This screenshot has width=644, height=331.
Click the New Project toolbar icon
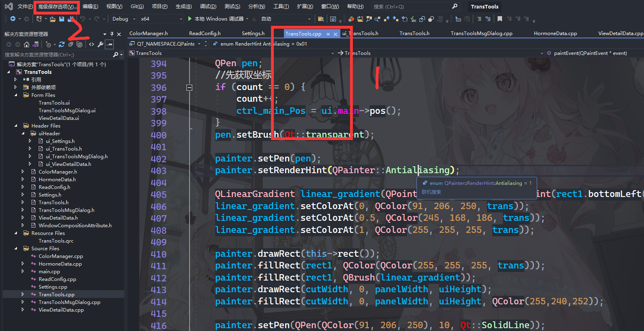coord(39,19)
